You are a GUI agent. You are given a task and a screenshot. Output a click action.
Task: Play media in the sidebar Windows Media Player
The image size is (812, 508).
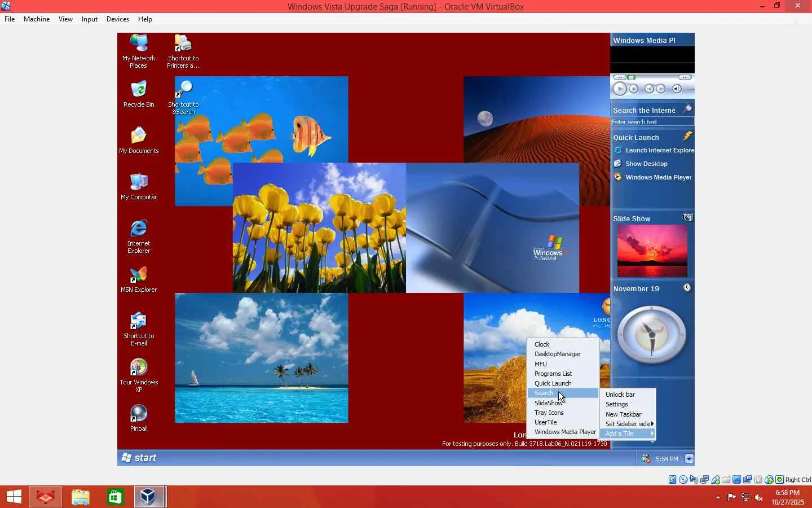[620, 89]
